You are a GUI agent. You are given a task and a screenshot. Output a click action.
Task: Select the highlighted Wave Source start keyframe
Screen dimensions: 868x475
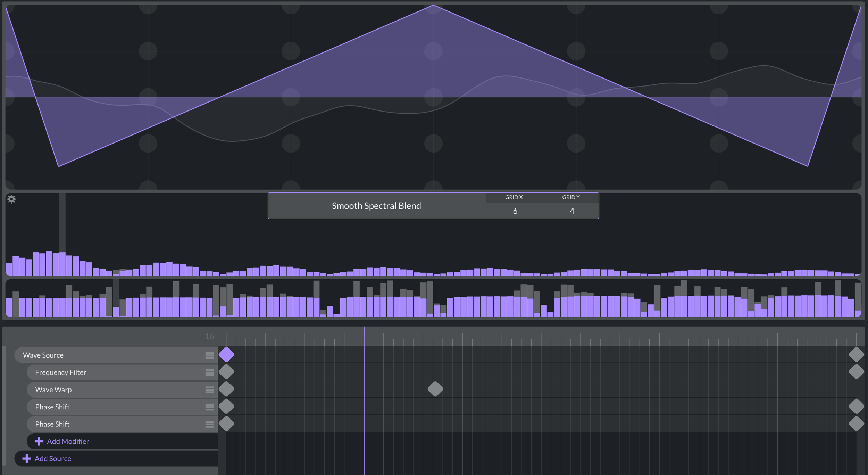click(x=226, y=354)
